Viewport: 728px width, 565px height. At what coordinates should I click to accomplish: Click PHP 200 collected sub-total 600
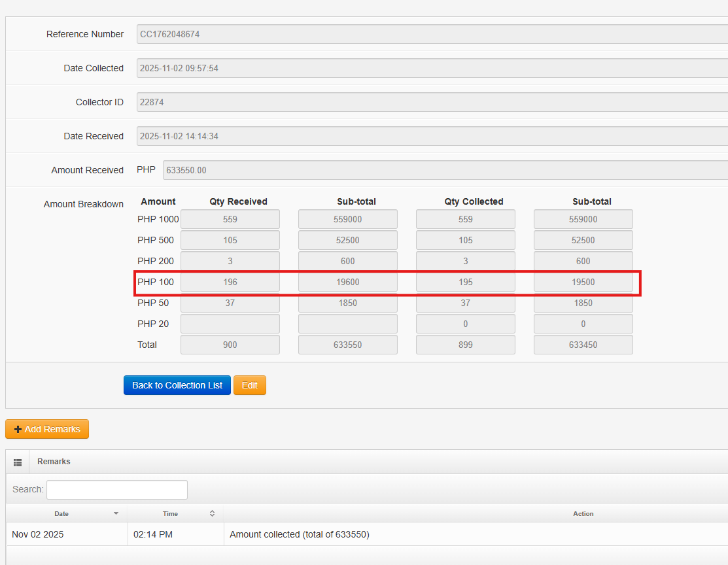583,261
